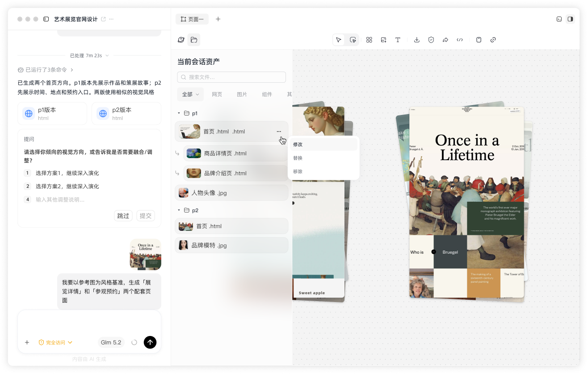588x374 pixels.
Task: Add a new page with plus
Action: pyautogui.click(x=218, y=19)
